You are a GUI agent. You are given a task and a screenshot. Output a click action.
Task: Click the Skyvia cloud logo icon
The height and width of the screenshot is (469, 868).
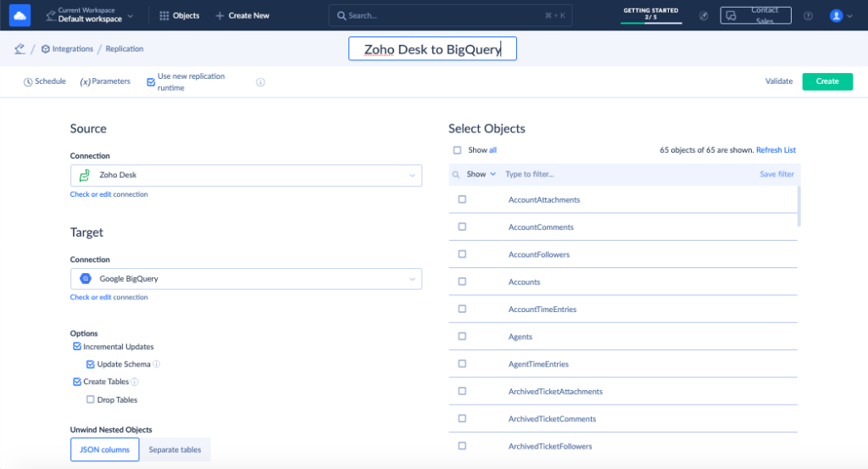click(20, 15)
